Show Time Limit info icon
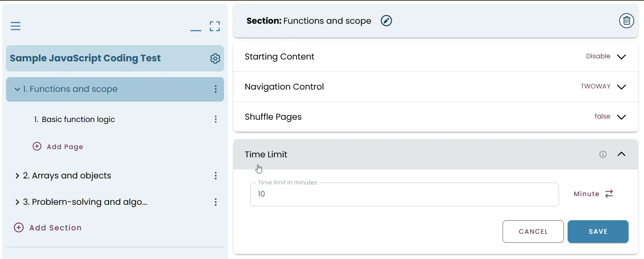644x259 pixels. pyautogui.click(x=603, y=154)
